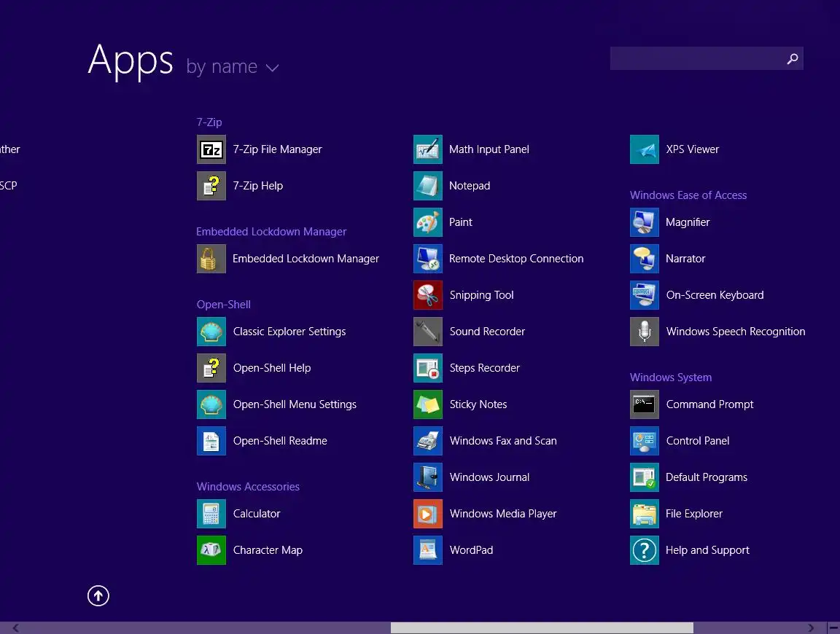Start the Narrator icon
Screen dimensions: 840x634
pyautogui.click(x=645, y=259)
